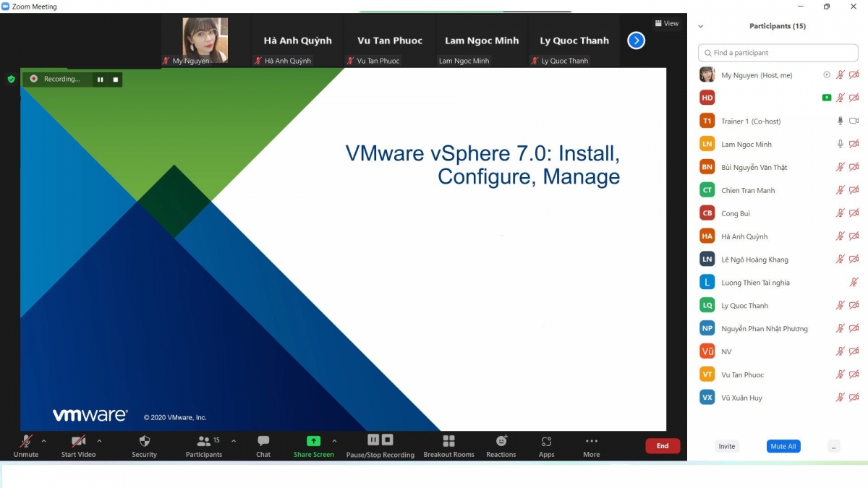The width and height of the screenshot is (868, 488).
Task: Select Ly Quoc Thanh's video tile
Action: click(x=574, y=41)
